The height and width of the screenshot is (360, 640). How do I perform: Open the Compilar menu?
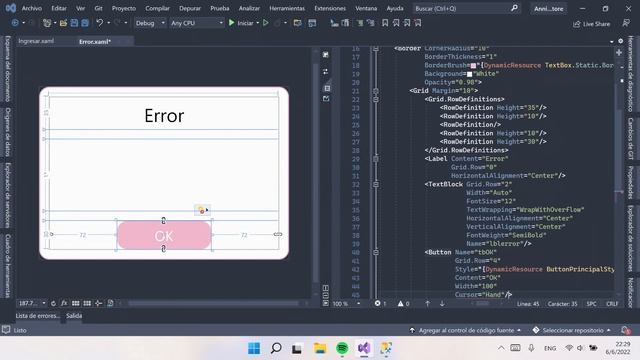pyautogui.click(x=158, y=8)
